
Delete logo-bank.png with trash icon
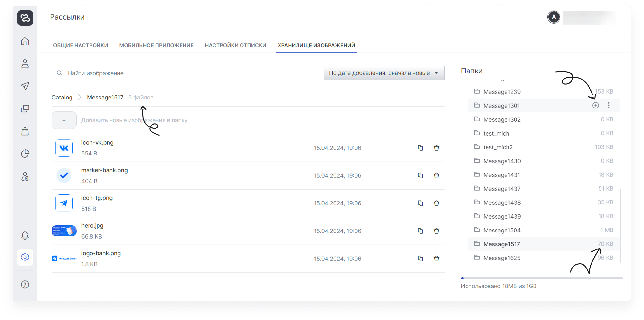pyautogui.click(x=436, y=259)
